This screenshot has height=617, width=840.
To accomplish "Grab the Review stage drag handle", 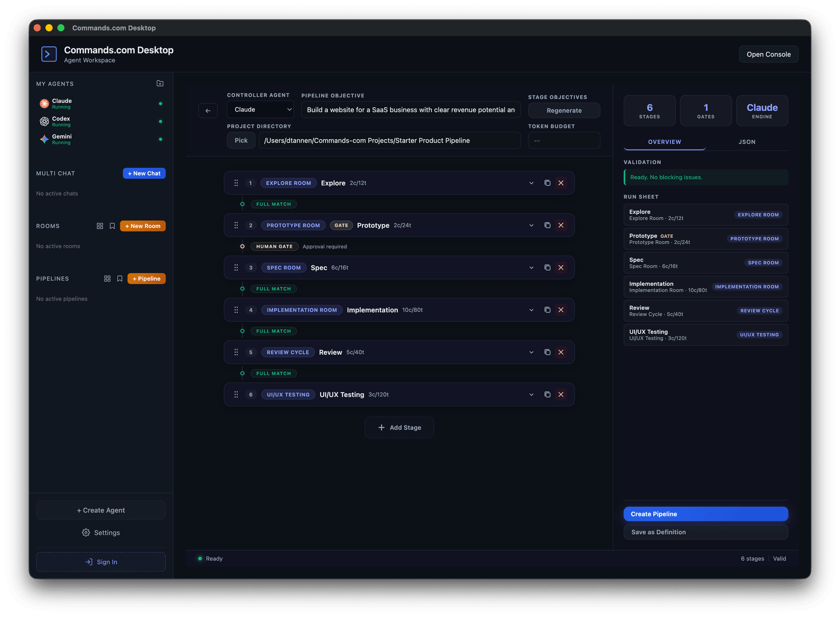I will 236,352.
